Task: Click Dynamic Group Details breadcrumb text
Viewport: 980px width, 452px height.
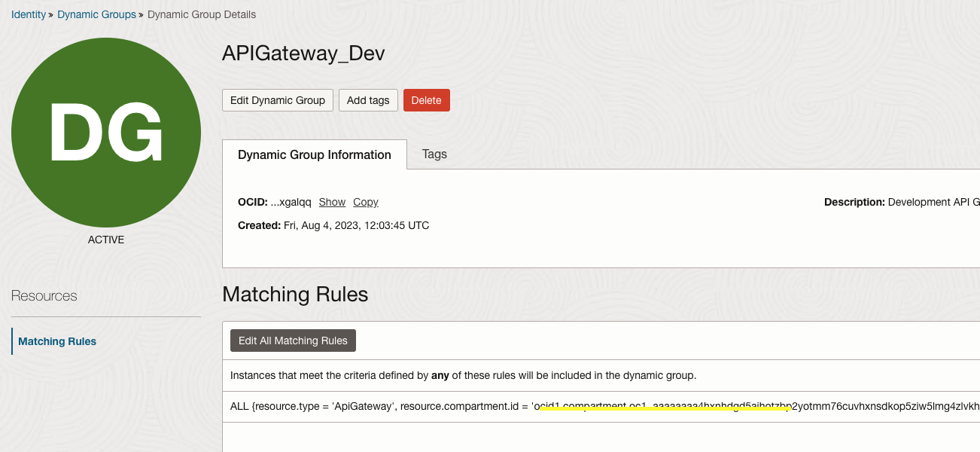Action: coord(202,14)
